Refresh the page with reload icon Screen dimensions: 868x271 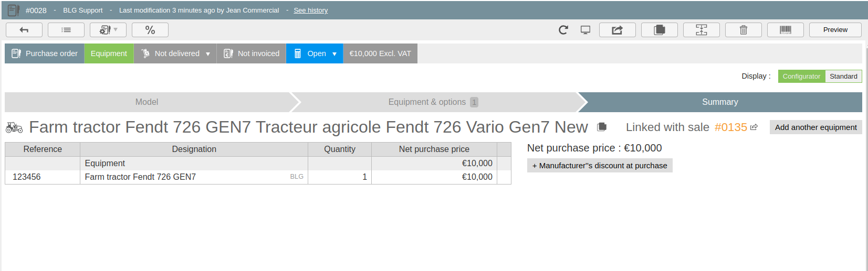(563, 30)
